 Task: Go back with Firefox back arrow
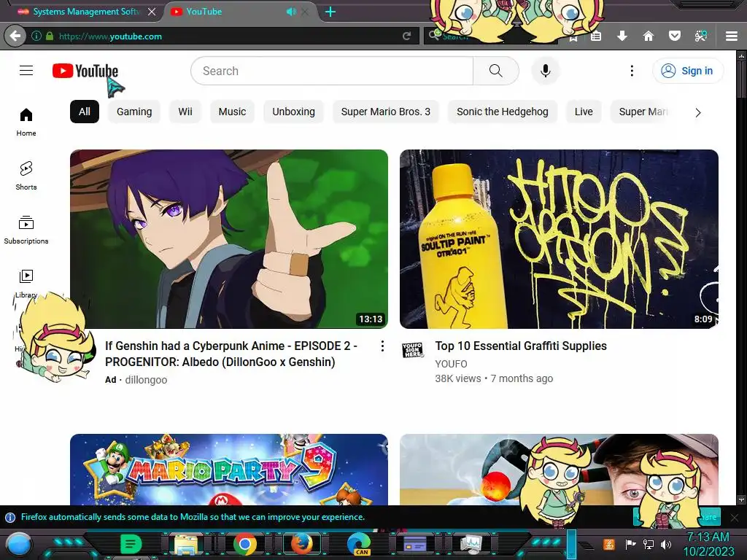point(15,36)
